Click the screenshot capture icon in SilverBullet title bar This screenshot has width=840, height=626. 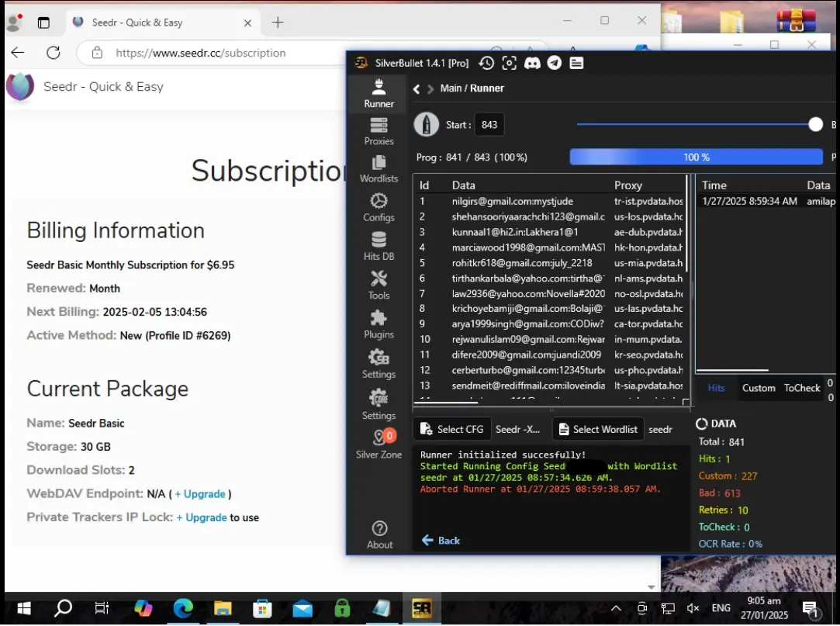pos(509,64)
